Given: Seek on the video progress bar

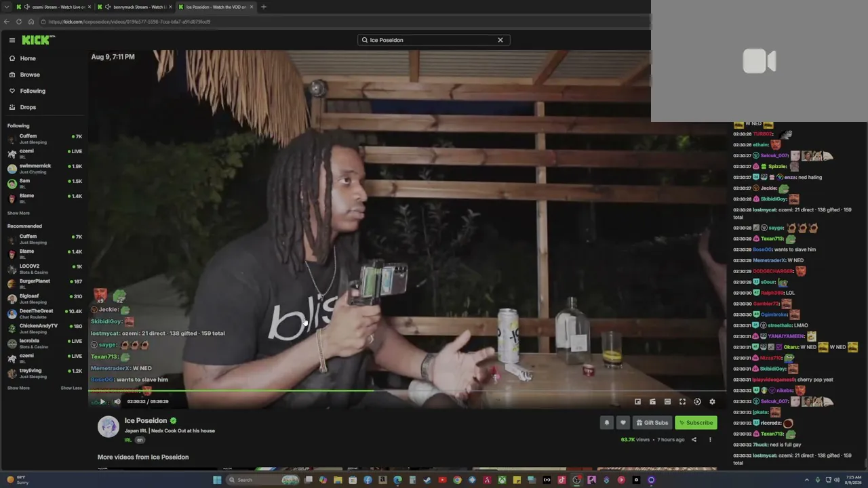Looking at the screenshot, I should pyautogui.click(x=407, y=391).
